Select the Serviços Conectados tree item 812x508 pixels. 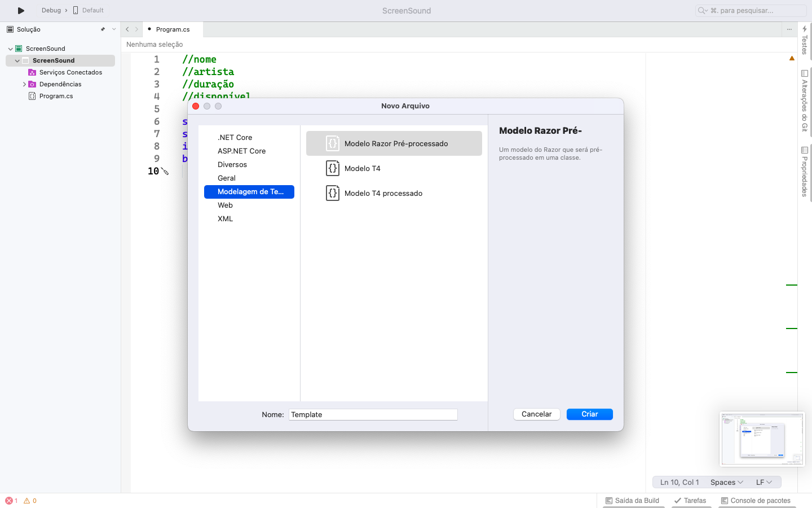pyautogui.click(x=70, y=72)
